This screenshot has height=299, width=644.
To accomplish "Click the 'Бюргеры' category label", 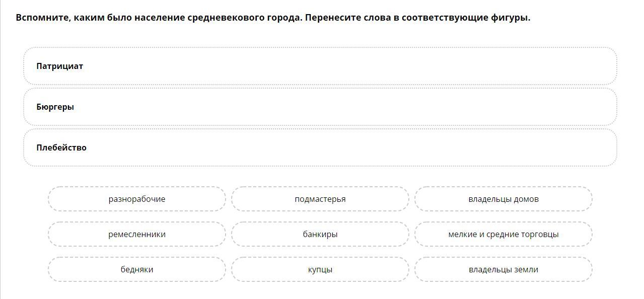I will coord(55,107).
